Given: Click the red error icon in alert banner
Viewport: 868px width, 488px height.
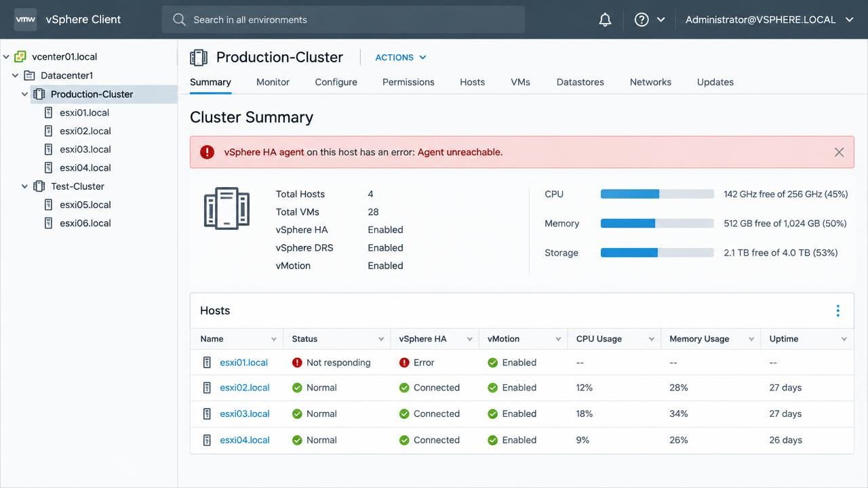Looking at the screenshot, I should point(208,152).
